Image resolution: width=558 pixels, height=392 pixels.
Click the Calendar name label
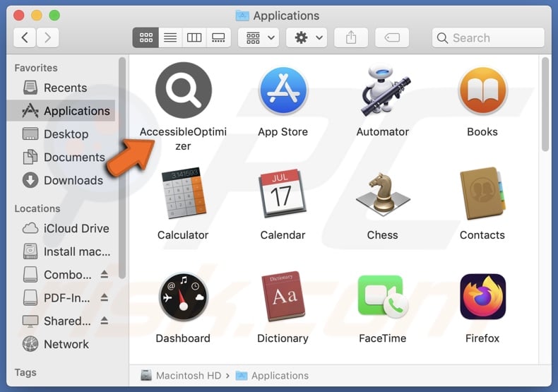click(x=283, y=234)
